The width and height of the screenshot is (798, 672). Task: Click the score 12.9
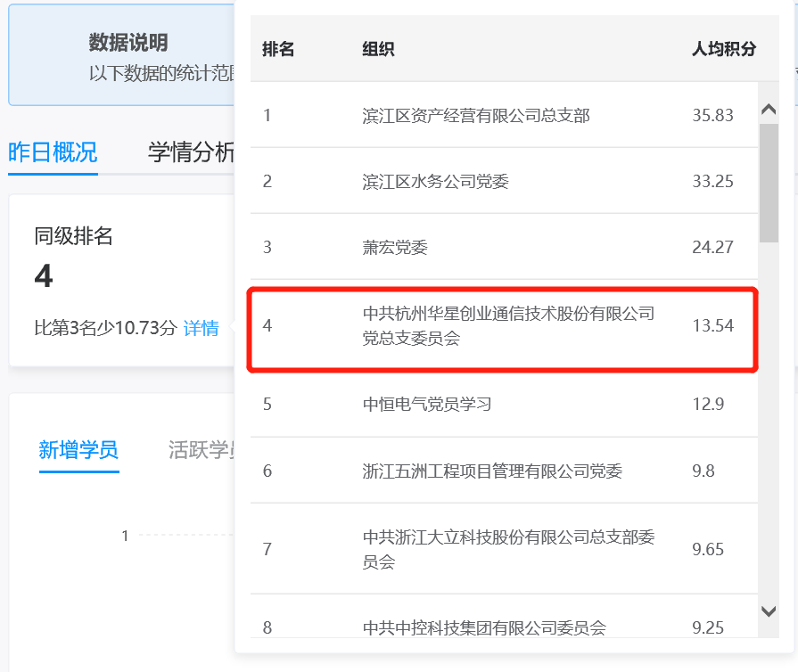[x=708, y=405]
